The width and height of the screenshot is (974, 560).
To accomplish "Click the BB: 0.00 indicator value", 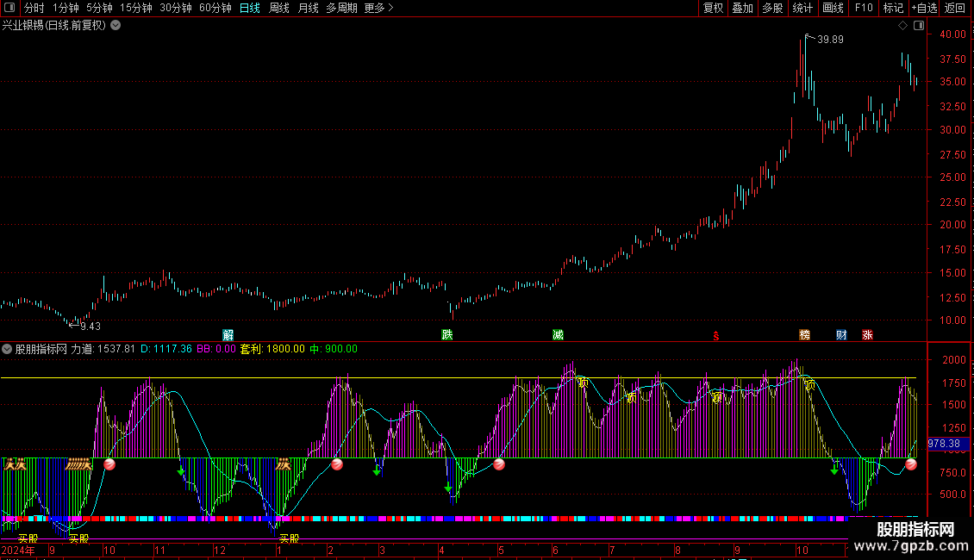I will [x=216, y=349].
